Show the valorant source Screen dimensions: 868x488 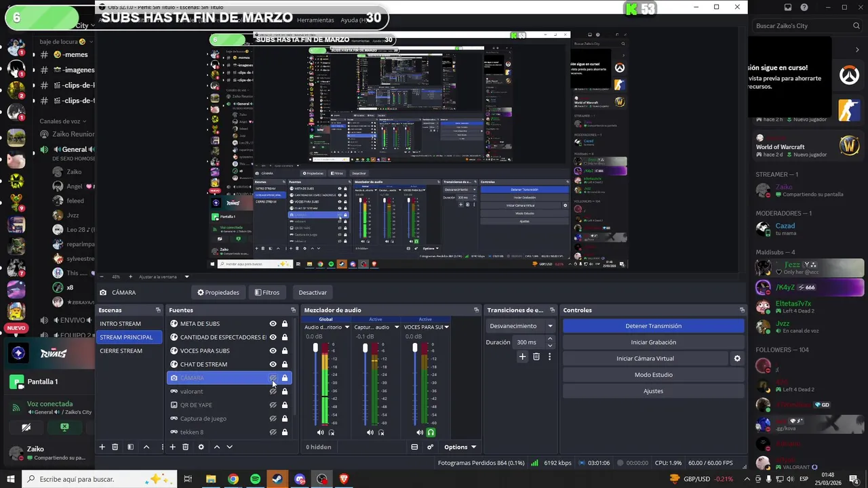273,392
